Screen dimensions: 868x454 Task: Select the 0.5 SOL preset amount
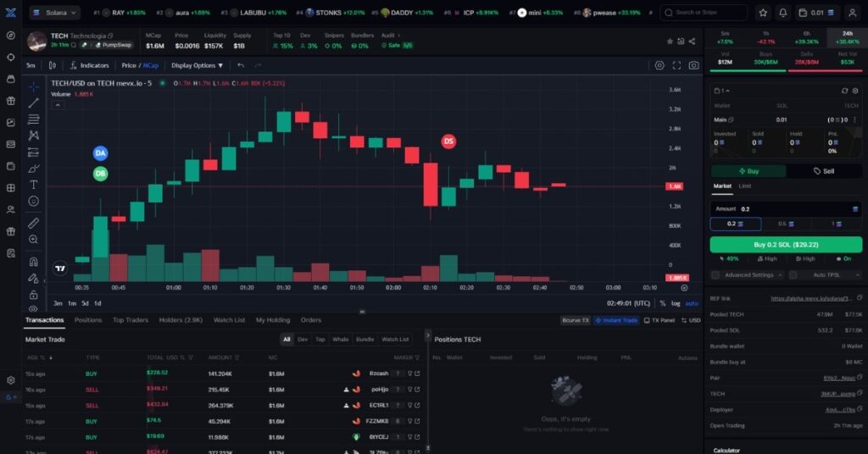pyautogui.click(x=786, y=224)
